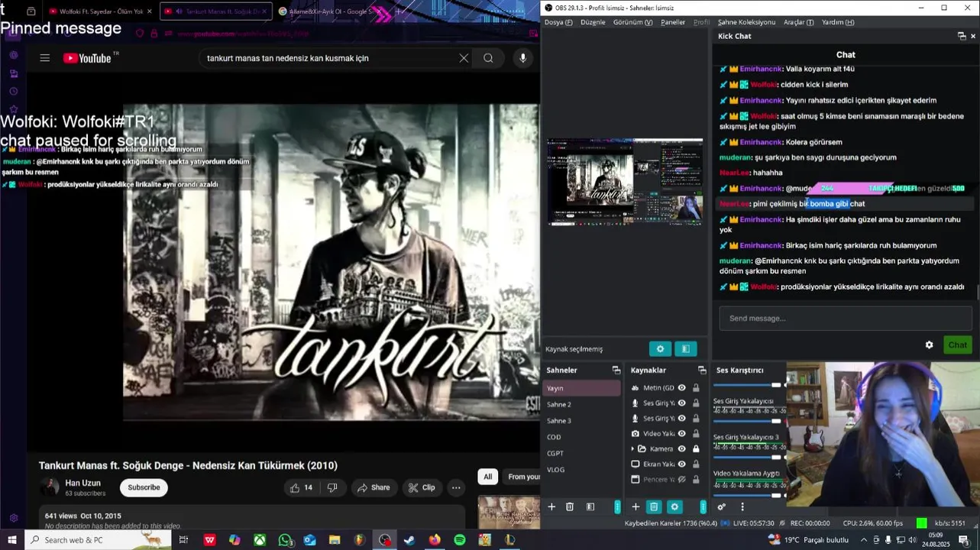
Task: Open Windows Start menu
Action: [x=12, y=540]
